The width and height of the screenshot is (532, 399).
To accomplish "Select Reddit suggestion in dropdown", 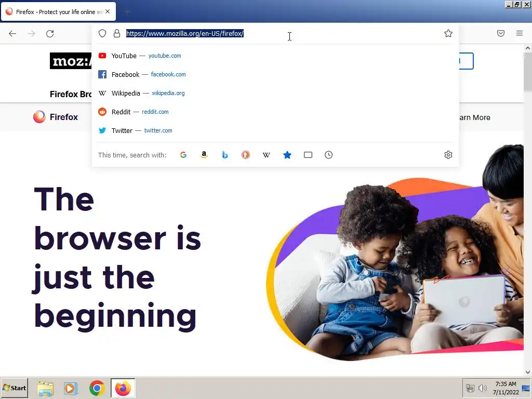I will [x=275, y=112].
